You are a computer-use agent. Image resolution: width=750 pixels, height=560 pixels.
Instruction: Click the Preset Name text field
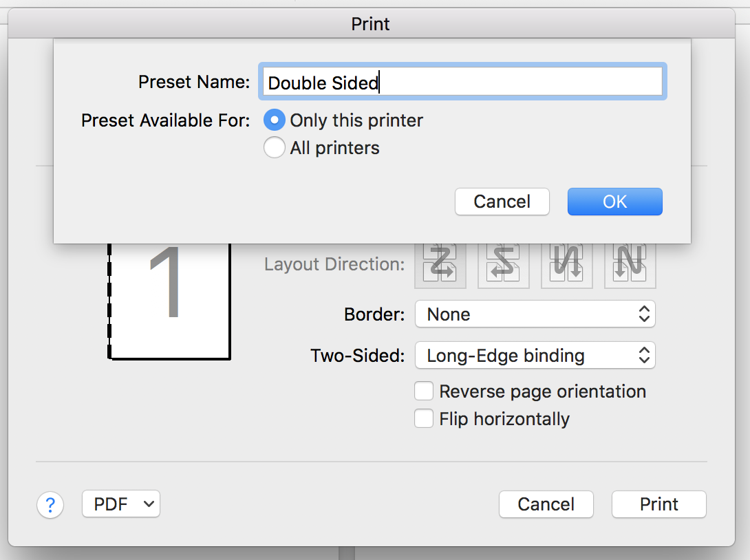[x=461, y=83]
